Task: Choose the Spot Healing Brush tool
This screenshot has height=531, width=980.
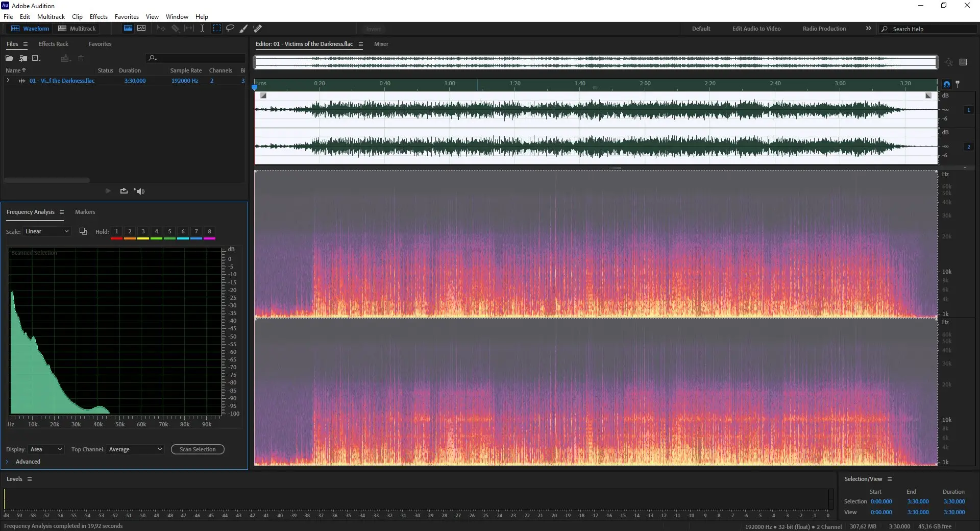Action: (x=258, y=29)
